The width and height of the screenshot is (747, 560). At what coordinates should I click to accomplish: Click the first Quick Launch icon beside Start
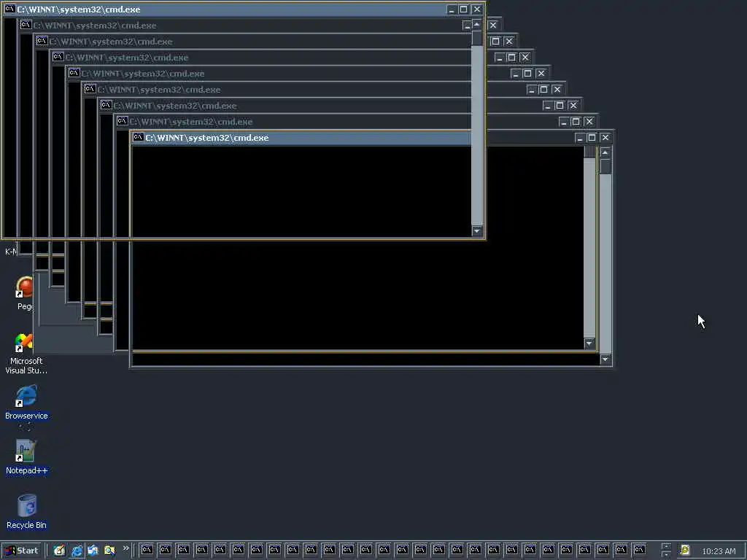pos(59,550)
